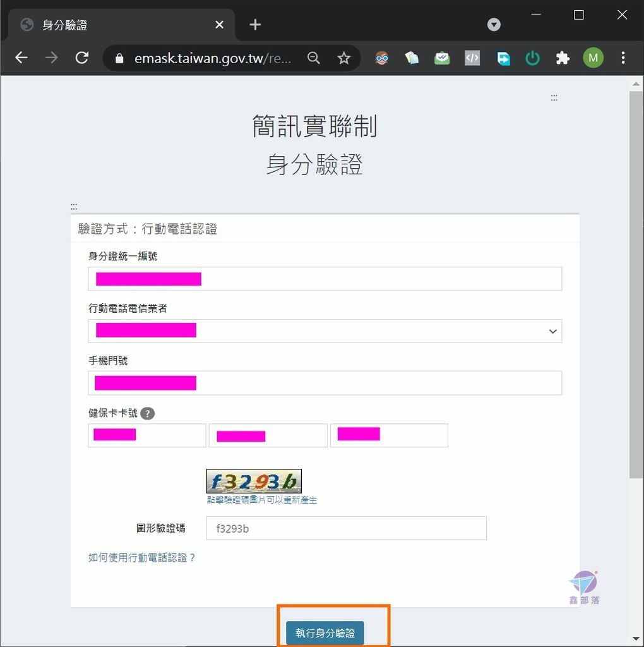Open the Extensions puzzle piece menu
This screenshot has height=647, width=644.
563,58
